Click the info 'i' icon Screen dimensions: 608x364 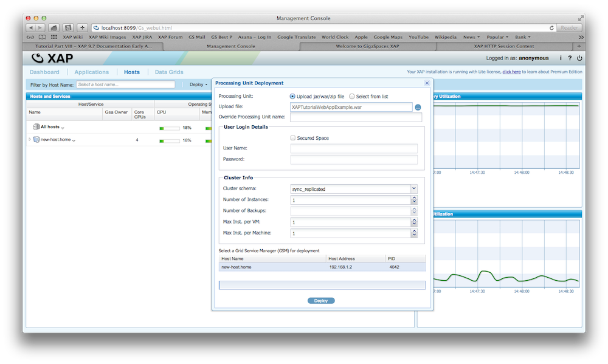tap(561, 58)
